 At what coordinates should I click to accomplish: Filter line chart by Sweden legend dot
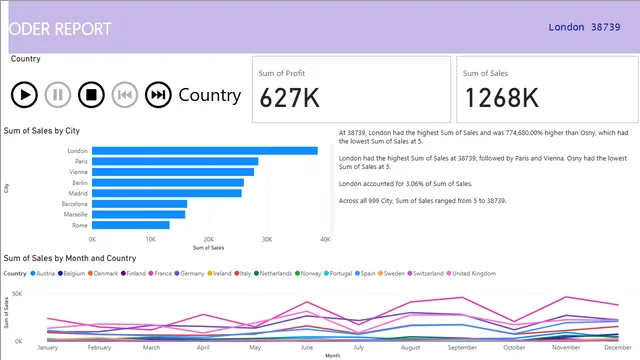coord(380,273)
